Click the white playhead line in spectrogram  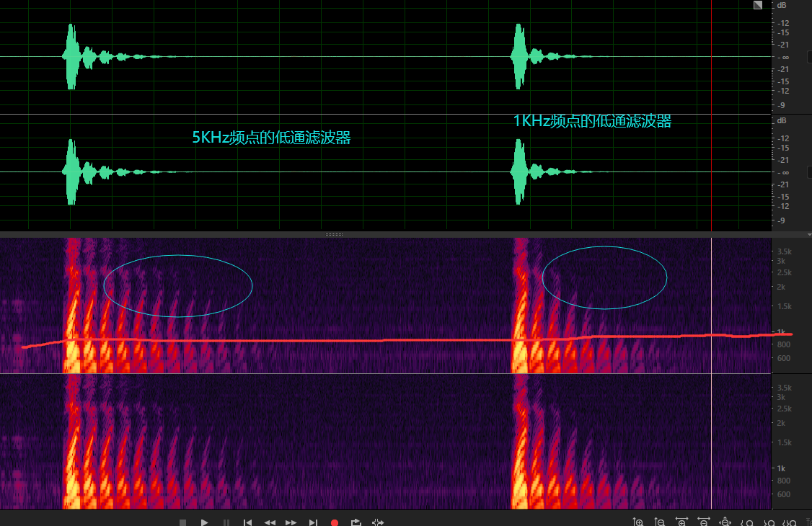pos(712,373)
